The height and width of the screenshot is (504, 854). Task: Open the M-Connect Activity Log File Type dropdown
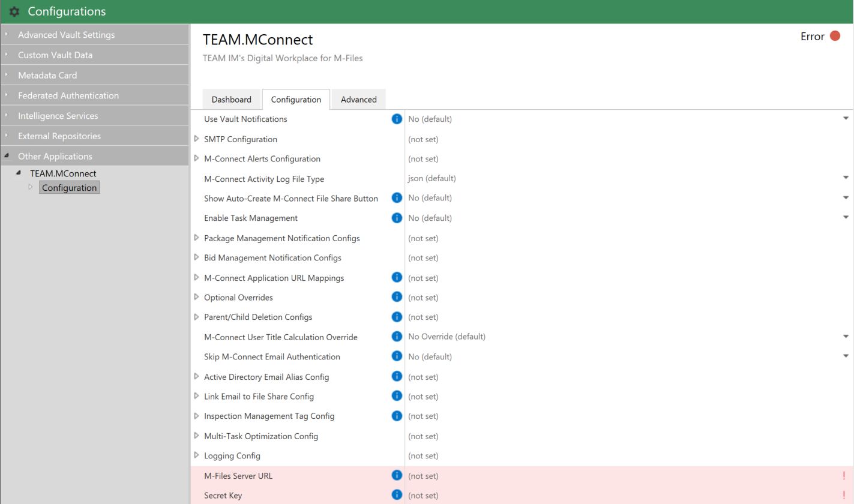(846, 178)
